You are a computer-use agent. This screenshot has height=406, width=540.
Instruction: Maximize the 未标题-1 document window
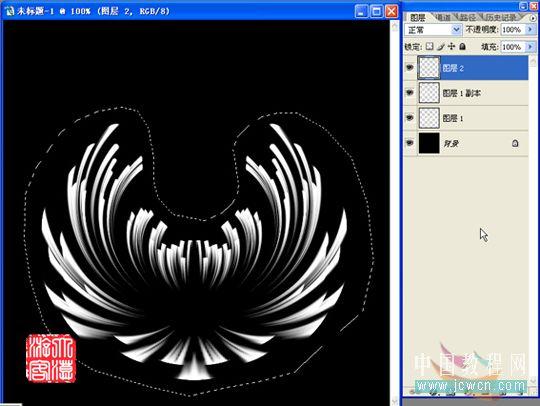(376, 12)
